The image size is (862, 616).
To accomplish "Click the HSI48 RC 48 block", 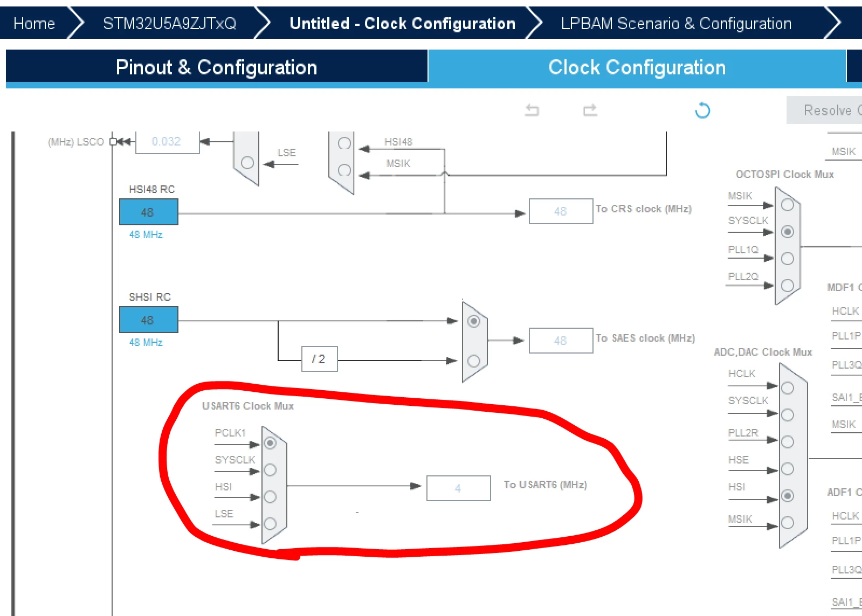I will pos(149,212).
